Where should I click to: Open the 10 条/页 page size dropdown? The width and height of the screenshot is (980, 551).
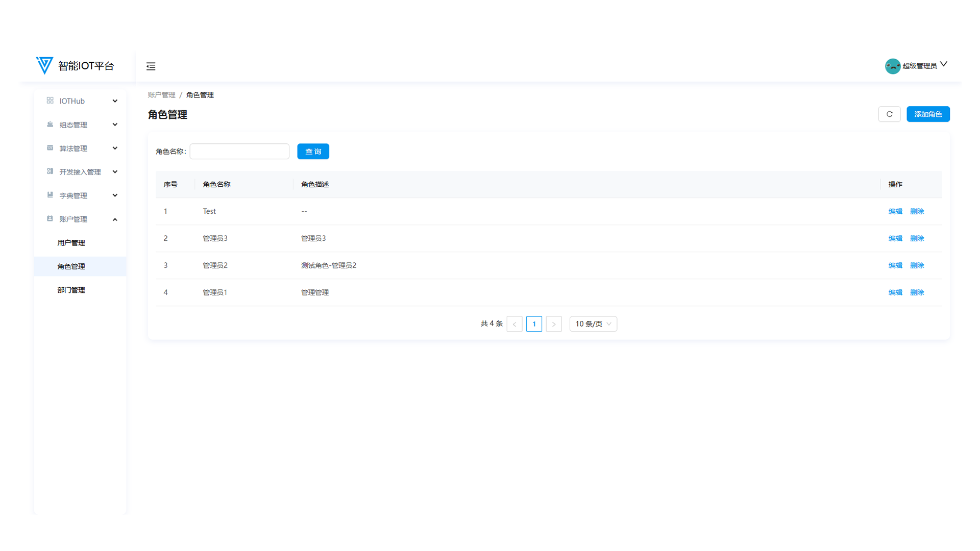point(593,324)
